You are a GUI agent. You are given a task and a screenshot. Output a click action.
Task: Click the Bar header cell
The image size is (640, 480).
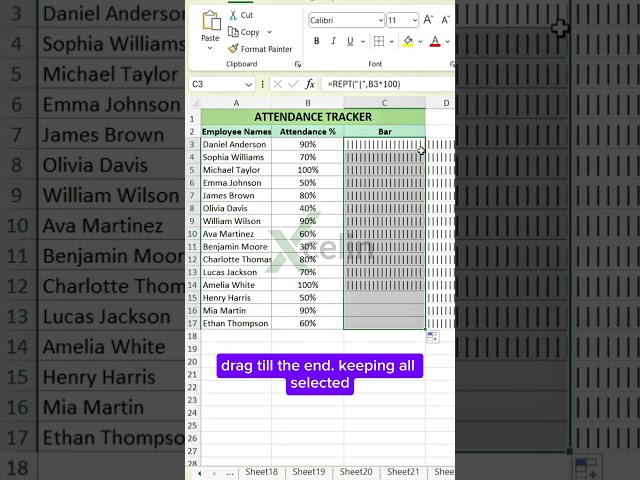click(x=384, y=131)
